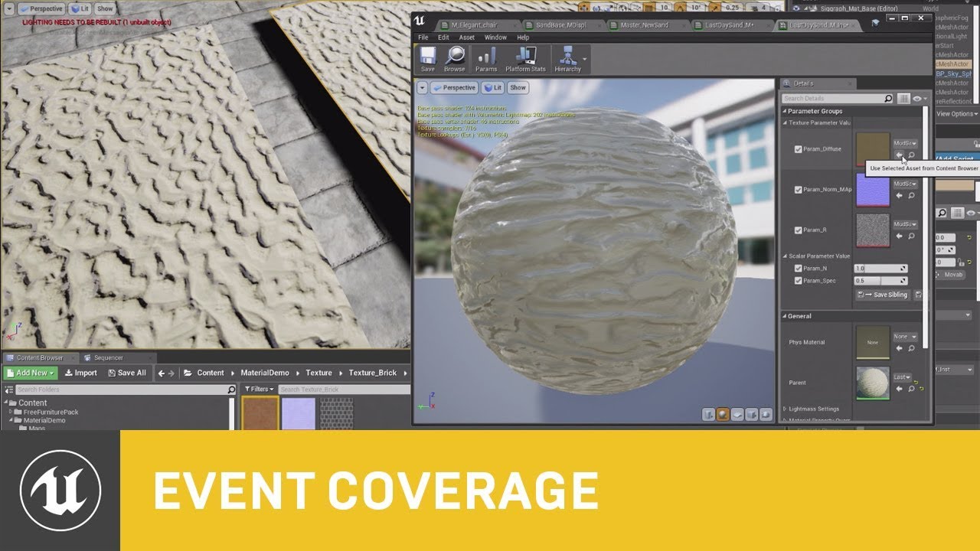
Task: Go forward in Content Browser history
Action: pyautogui.click(x=171, y=373)
